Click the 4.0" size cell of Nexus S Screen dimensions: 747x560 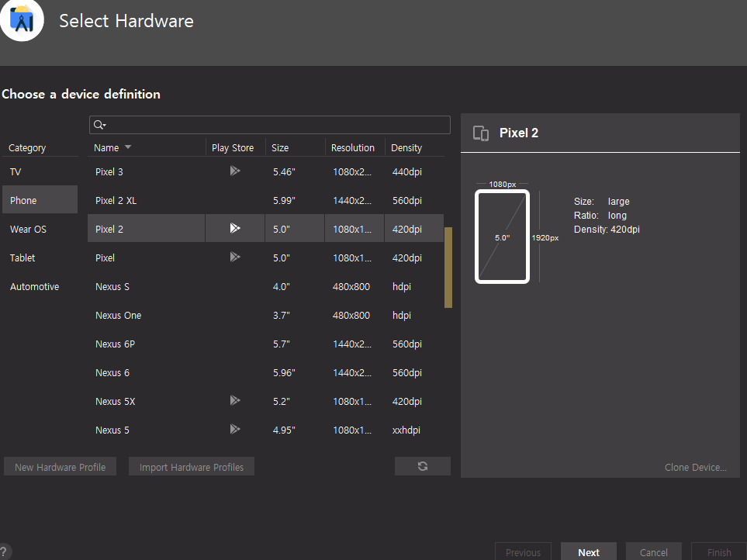281,287
